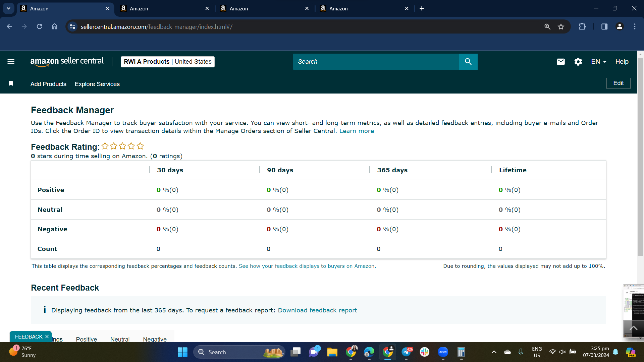Close the FEEDBACK badge with its X
The width and height of the screenshot is (644, 362).
coord(47,337)
